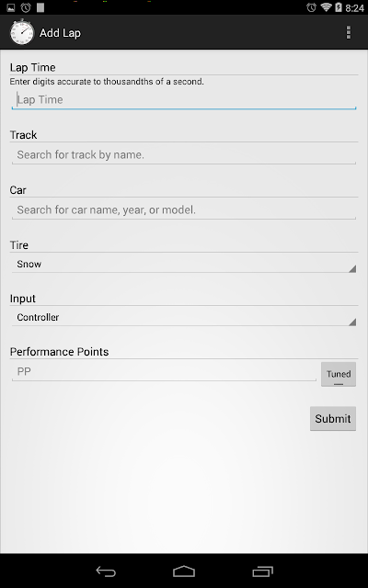Tap the battery status icon
This screenshot has width=368, height=588.
(x=339, y=7)
